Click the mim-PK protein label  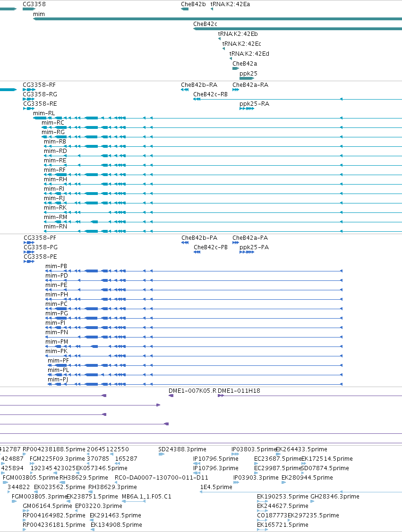pyautogui.click(x=56, y=351)
